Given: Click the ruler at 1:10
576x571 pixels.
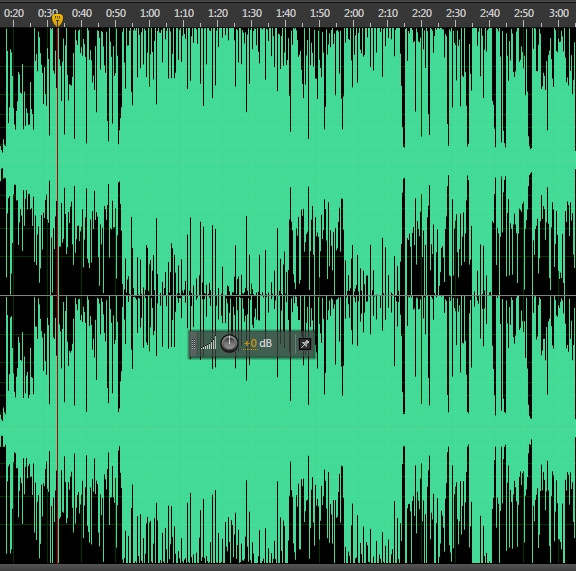Looking at the screenshot, I should [184, 14].
